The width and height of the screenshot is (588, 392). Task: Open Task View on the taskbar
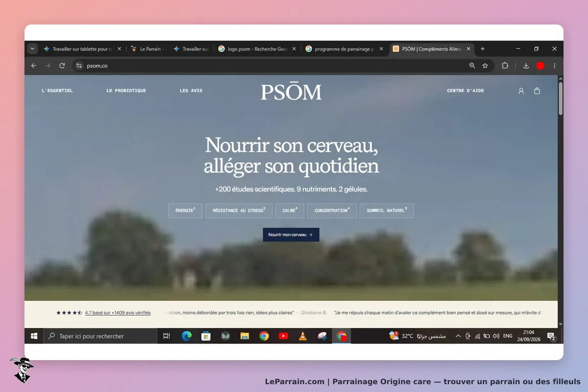point(167,336)
